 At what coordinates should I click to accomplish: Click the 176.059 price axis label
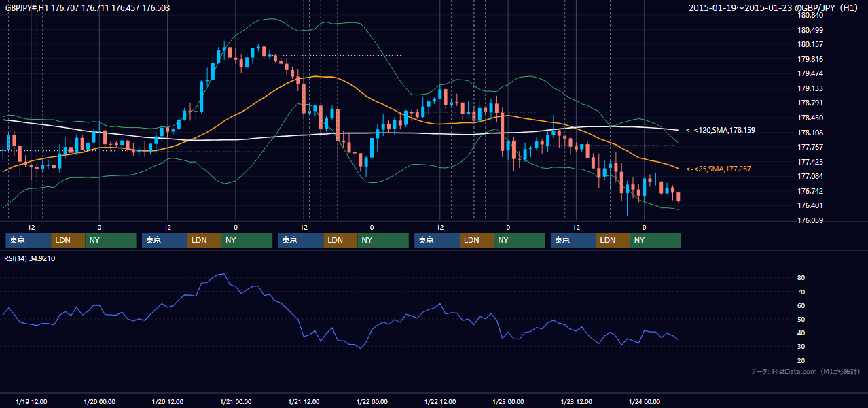tap(810, 220)
